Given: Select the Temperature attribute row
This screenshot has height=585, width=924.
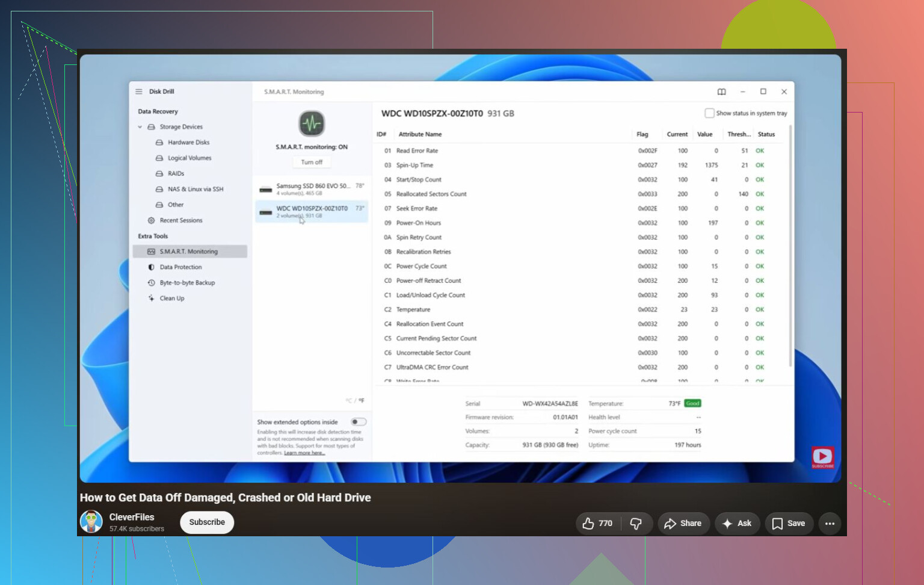Looking at the screenshot, I should pyautogui.click(x=580, y=310).
